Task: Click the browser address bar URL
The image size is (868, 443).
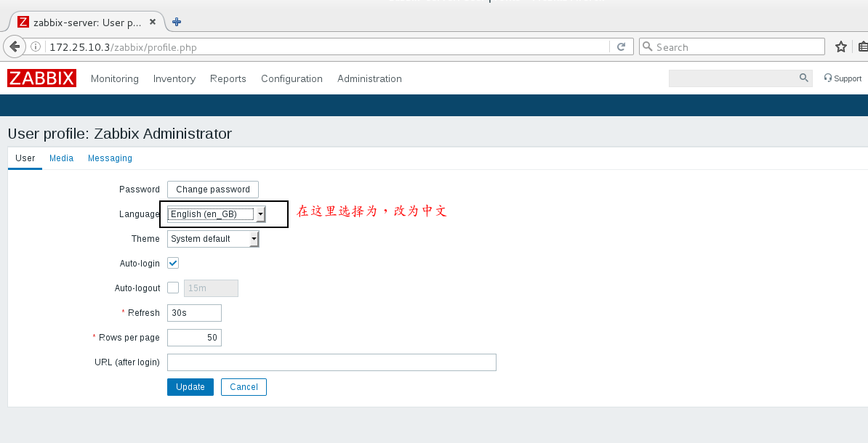Action: pyautogui.click(x=123, y=47)
